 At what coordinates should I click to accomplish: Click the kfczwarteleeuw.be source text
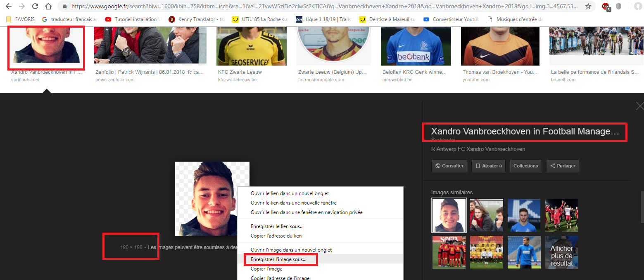237,80
